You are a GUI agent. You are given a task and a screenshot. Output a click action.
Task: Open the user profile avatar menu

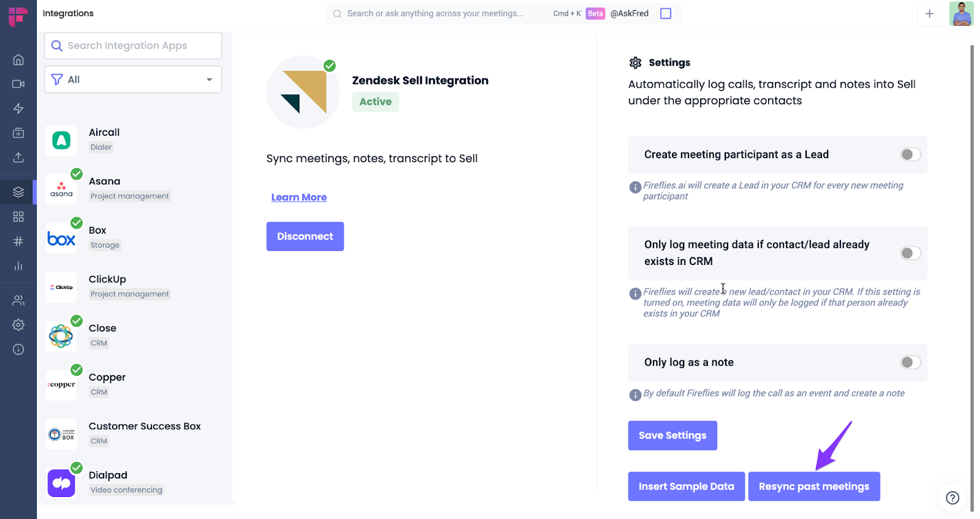click(961, 13)
